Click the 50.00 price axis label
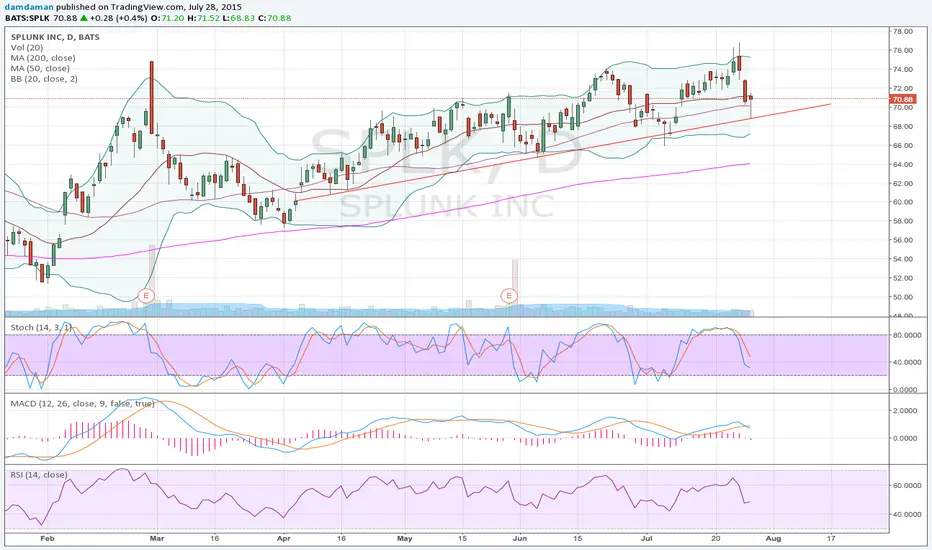The height and width of the screenshot is (550, 932). 902,297
